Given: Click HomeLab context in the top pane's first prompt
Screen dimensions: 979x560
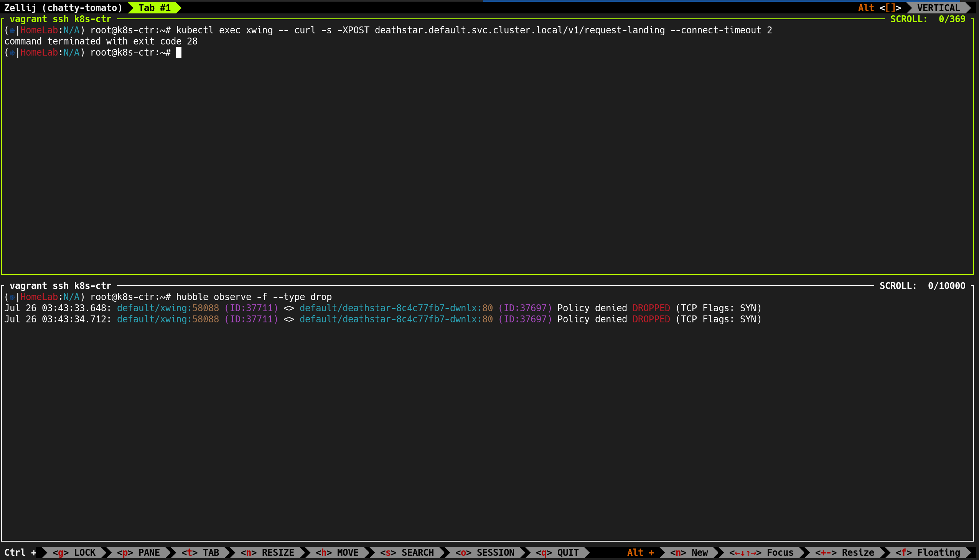Looking at the screenshot, I should point(39,30).
